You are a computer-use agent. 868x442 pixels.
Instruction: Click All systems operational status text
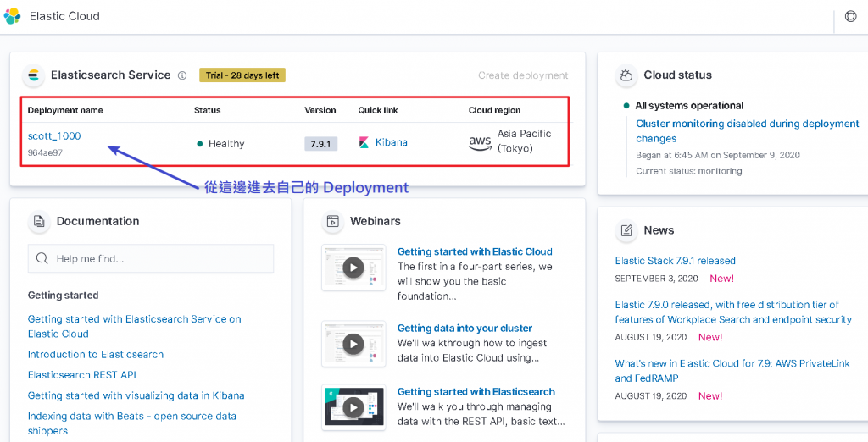pyautogui.click(x=689, y=105)
